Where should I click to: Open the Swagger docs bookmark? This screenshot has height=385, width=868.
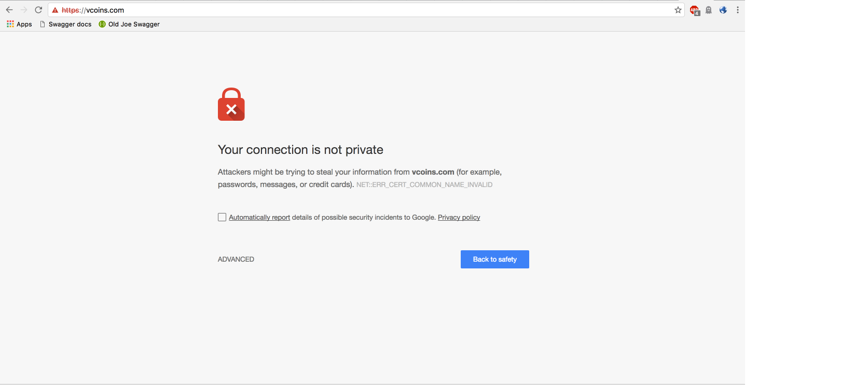[66, 24]
